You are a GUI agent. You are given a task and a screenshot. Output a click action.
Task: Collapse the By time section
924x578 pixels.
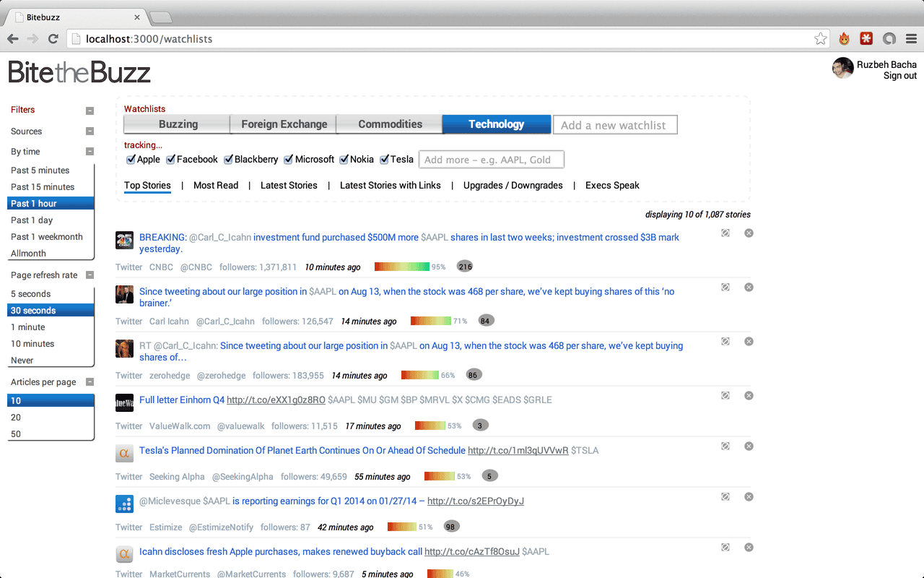[x=90, y=152]
